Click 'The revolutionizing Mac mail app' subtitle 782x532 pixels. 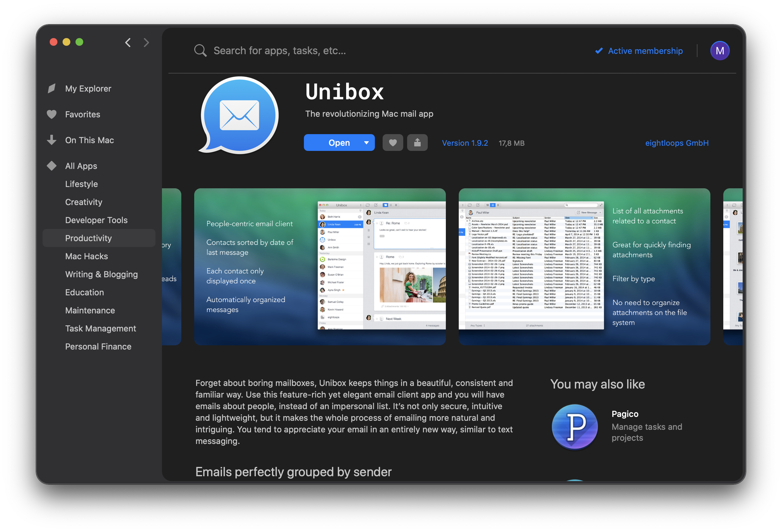(x=369, y=114)
